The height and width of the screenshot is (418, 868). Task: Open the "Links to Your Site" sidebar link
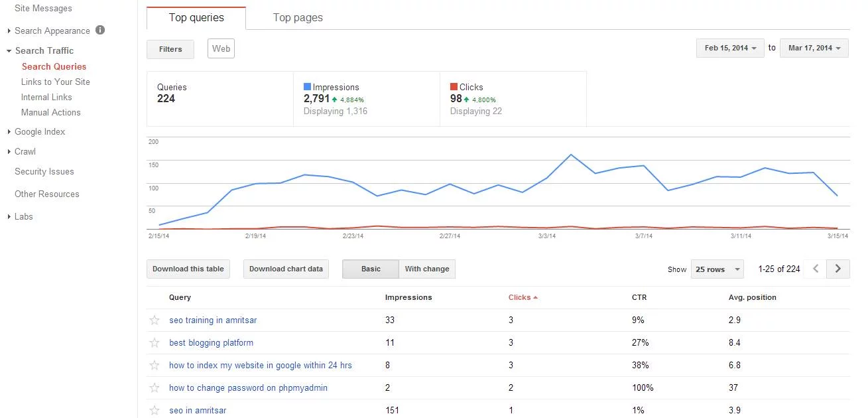55,82
